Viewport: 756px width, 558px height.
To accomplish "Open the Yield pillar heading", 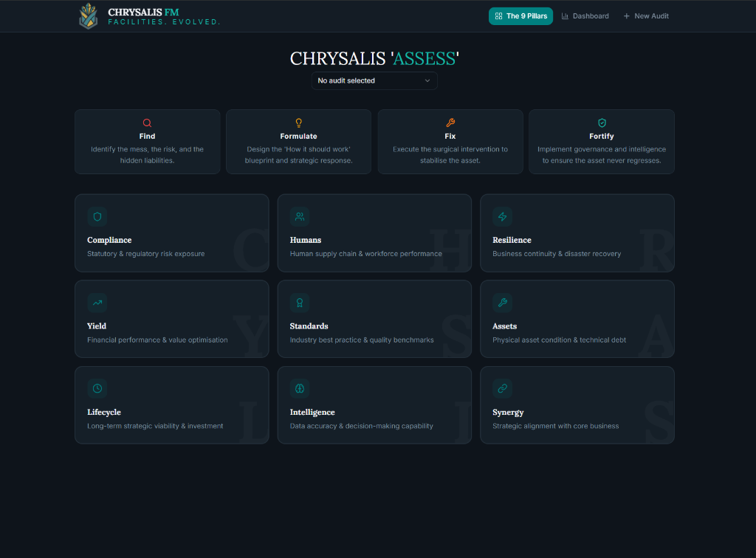I will (x=97, y=326).
